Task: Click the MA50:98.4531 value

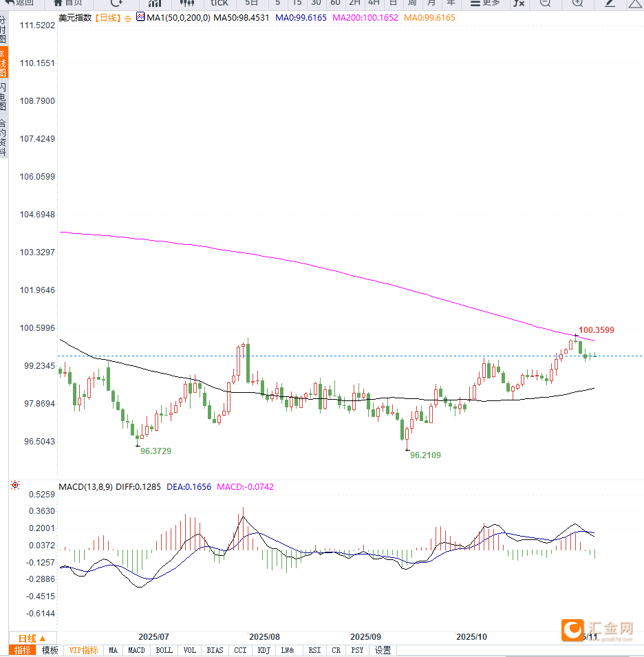Action: [241, 18]
